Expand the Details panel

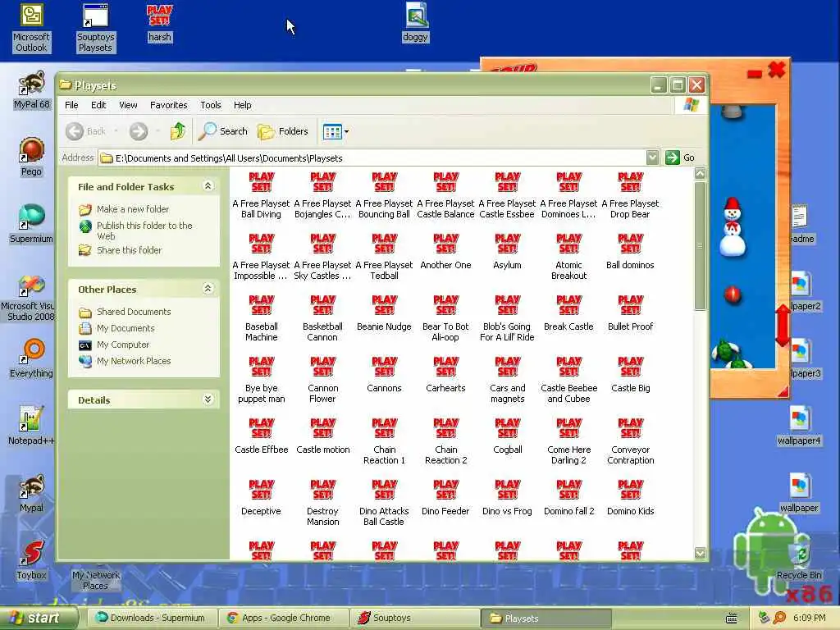[208, 399]
